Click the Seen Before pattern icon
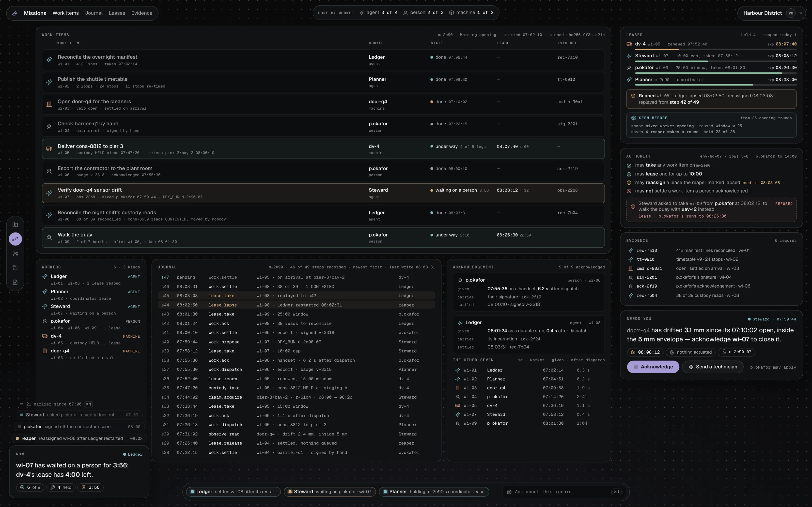Image resolution: width=812 pixels, height=507 pixels. tap(634, 118)
